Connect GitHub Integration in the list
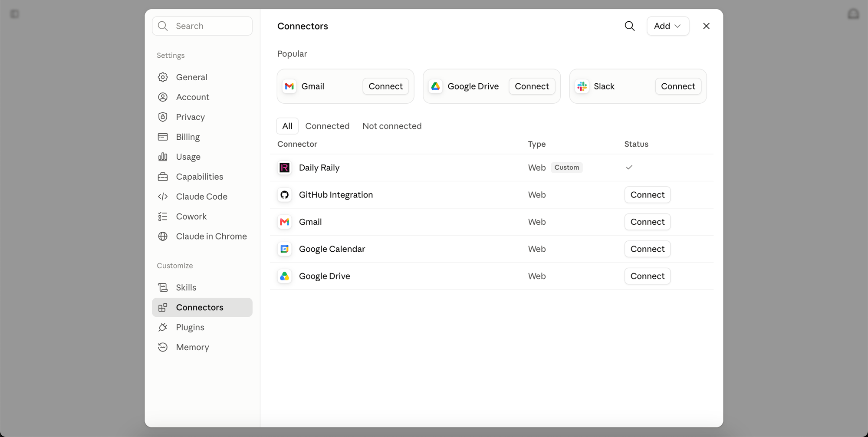This screenshot has width=868, height=437. point(647,195)
